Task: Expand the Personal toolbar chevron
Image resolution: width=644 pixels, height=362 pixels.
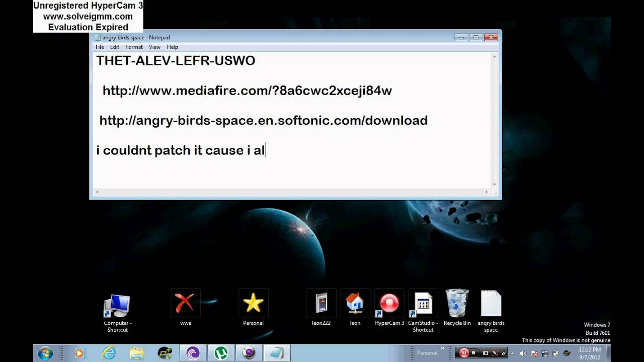Action: [x=443, y=348]
